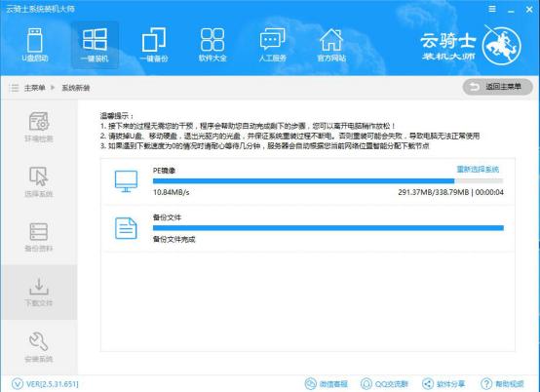Viewport: 540px width, 392px height.
Task: Open the U盘启动 tool
Action: pos(35,45)
